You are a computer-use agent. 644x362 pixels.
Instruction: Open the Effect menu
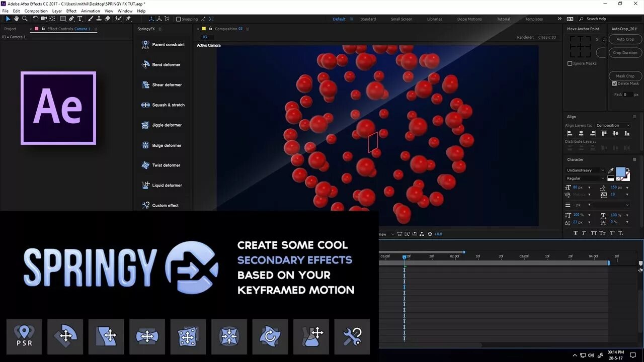coord(71,11)
